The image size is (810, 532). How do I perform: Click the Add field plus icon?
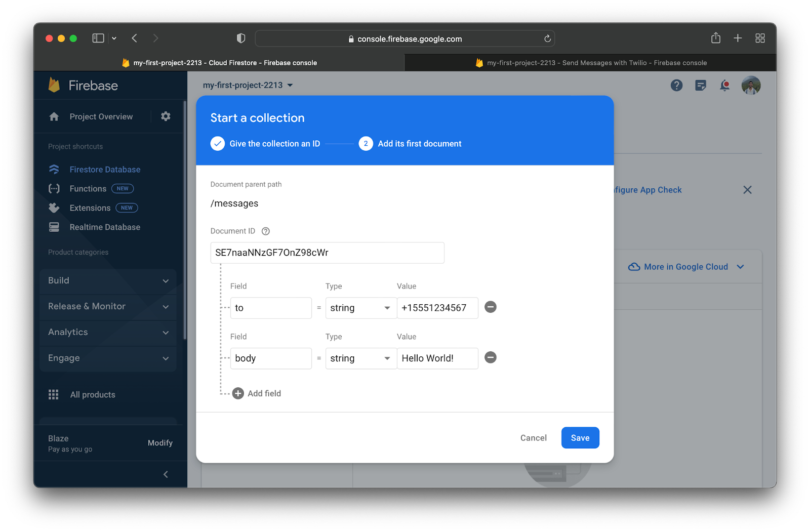click(238, 393)
